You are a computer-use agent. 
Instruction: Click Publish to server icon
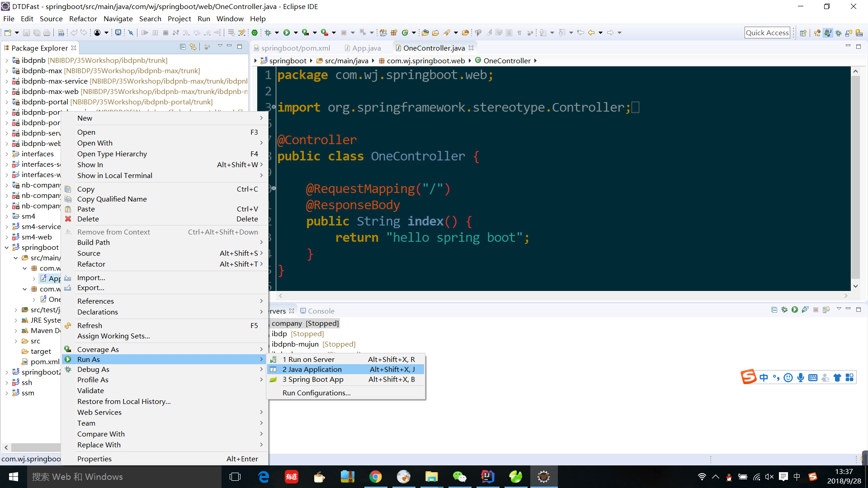826,310
